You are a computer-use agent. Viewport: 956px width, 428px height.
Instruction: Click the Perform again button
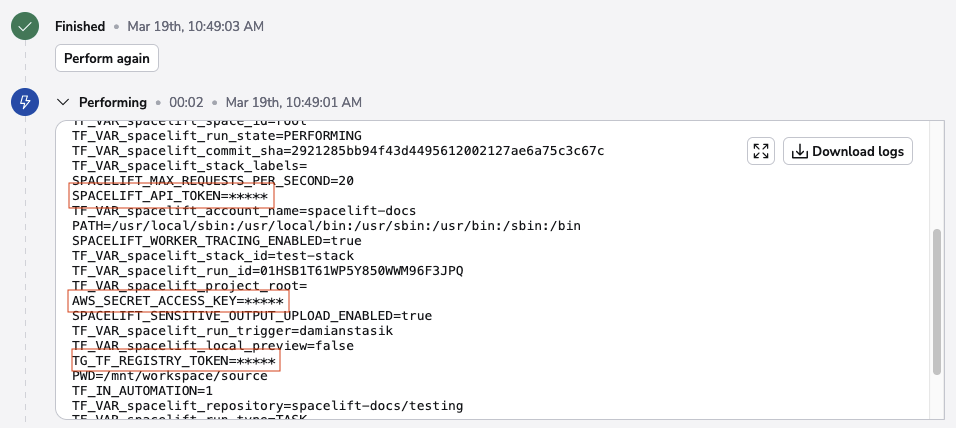point(107,58)
